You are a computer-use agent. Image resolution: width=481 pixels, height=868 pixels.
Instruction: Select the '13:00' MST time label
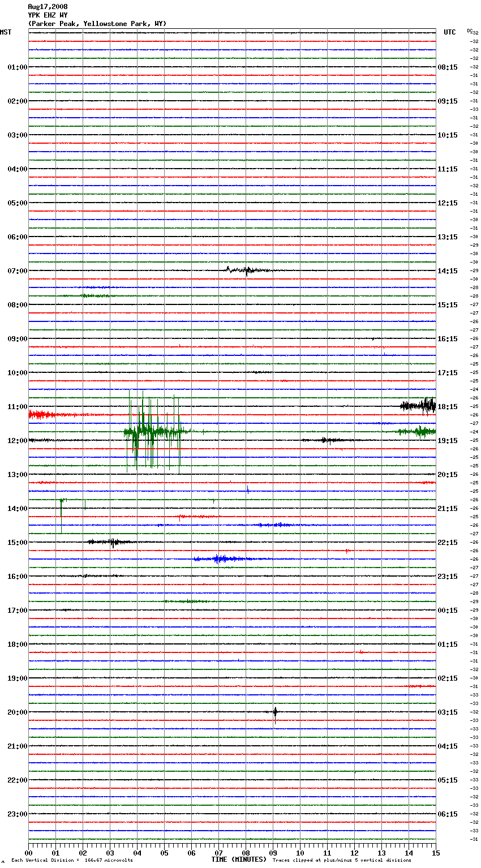tap(18, 475)
